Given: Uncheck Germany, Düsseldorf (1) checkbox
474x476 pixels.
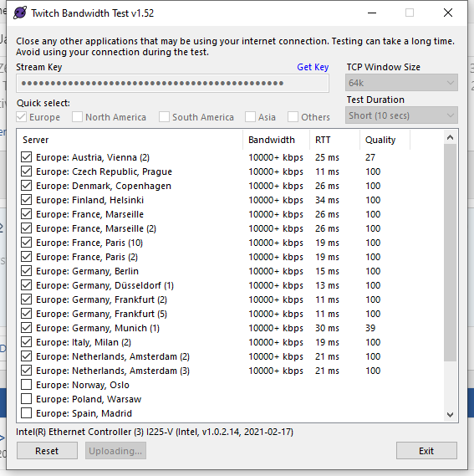Looking at the screenshot, I should coord(27,285).
